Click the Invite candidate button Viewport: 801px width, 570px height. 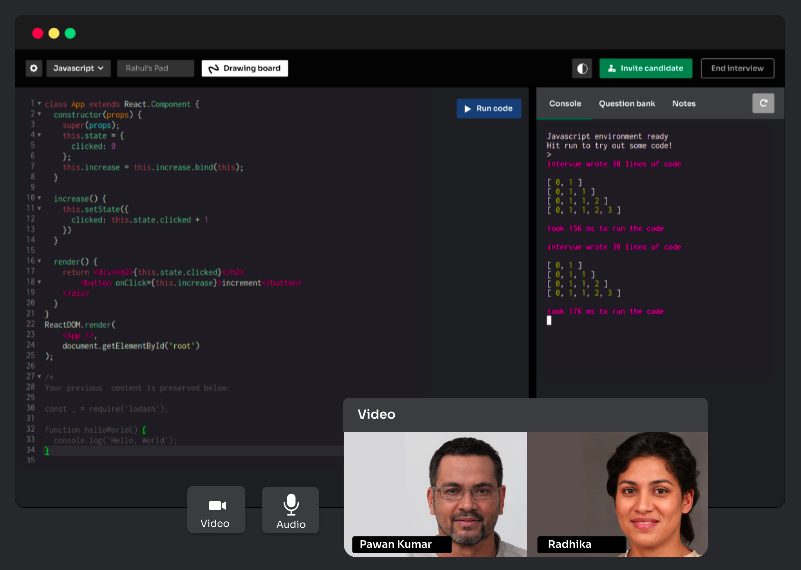coord(646,68)
